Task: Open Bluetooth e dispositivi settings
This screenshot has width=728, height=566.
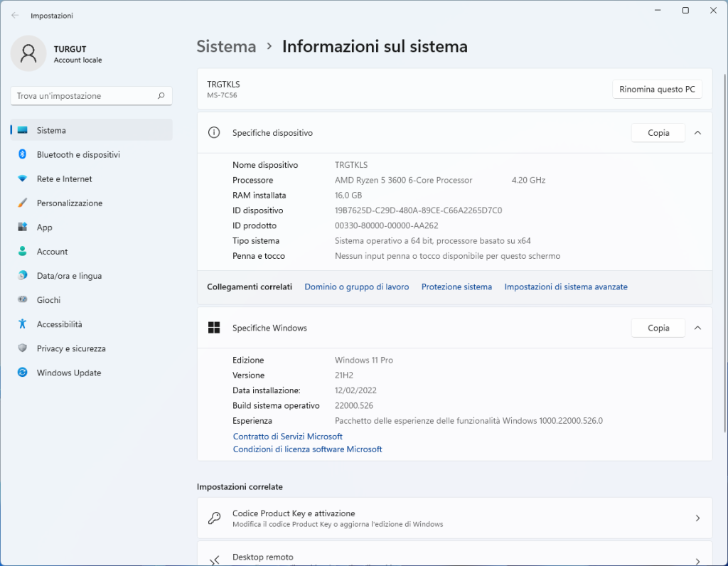Action: (78, 154)
